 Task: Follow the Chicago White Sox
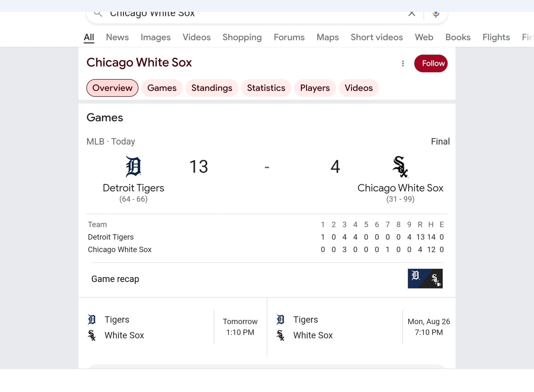point(431,63)
